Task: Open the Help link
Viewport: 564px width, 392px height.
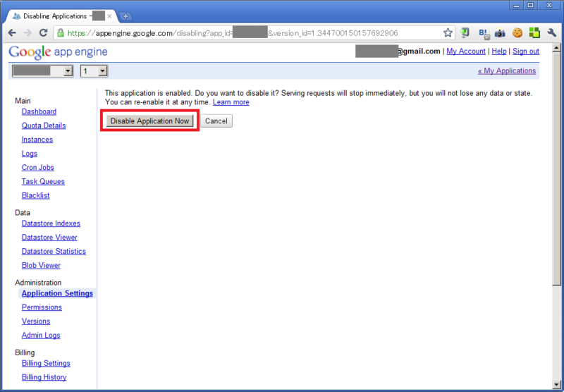Action: (499, 51)
